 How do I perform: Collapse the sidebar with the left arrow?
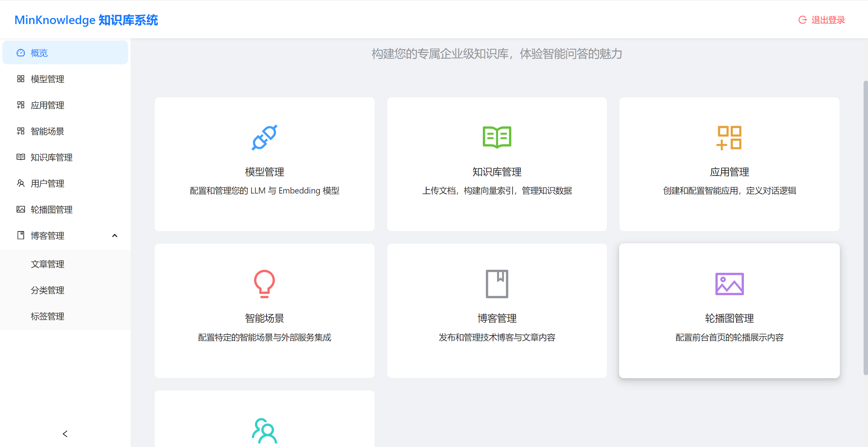(65, 434)
